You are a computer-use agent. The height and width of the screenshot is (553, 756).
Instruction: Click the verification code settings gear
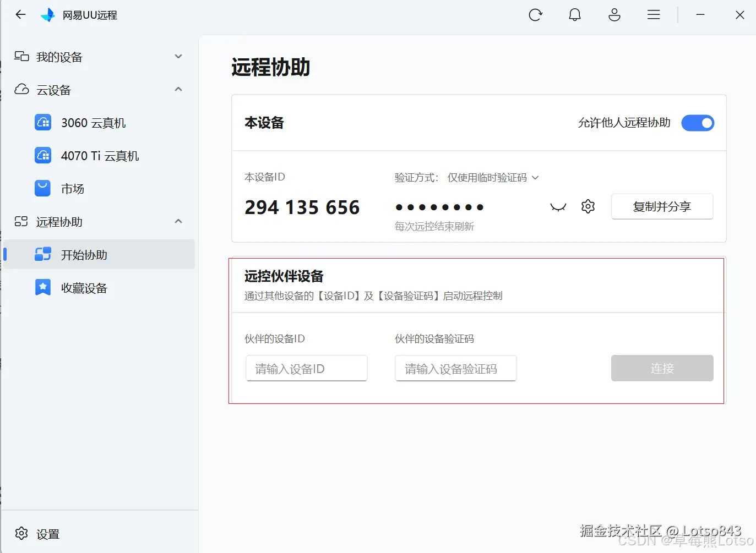(588, 206)
